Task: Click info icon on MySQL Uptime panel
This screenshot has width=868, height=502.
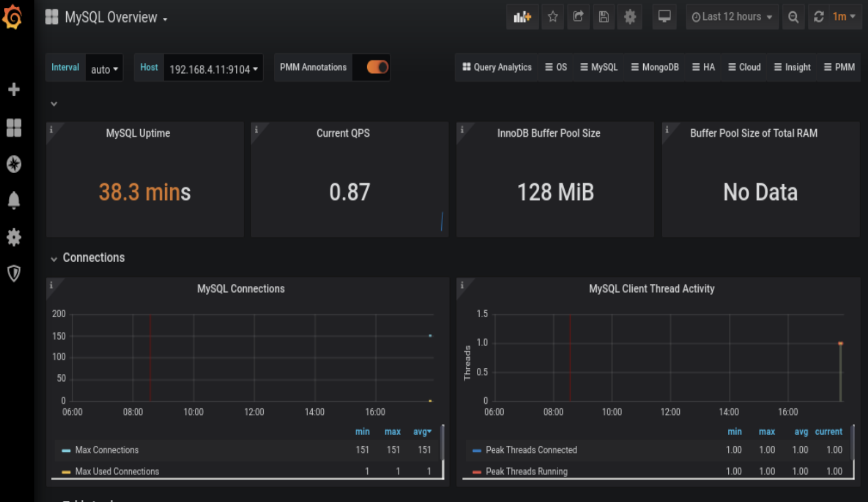Action: 51,129
